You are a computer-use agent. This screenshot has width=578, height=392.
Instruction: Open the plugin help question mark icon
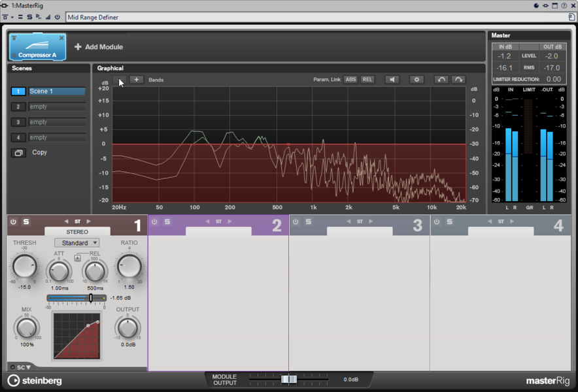(564, 5)
